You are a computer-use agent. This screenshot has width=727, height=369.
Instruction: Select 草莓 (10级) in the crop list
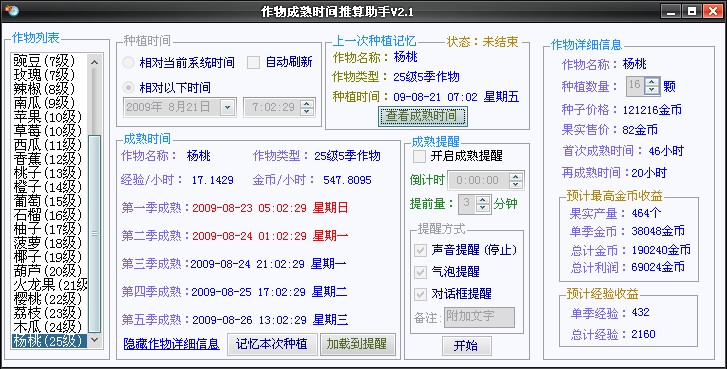pyautogui.click(x=49, y=130)
